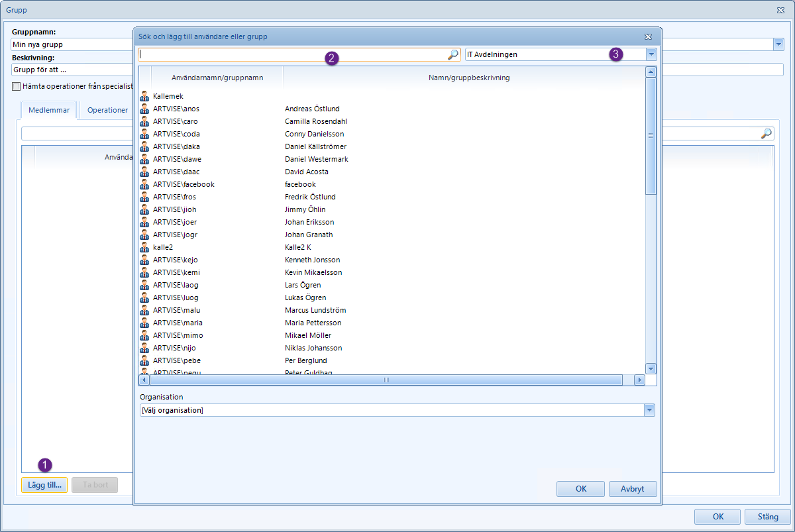
Task: Select the name Daniel Källströmer
Action: pyautogui.click(x=315, y=147)
